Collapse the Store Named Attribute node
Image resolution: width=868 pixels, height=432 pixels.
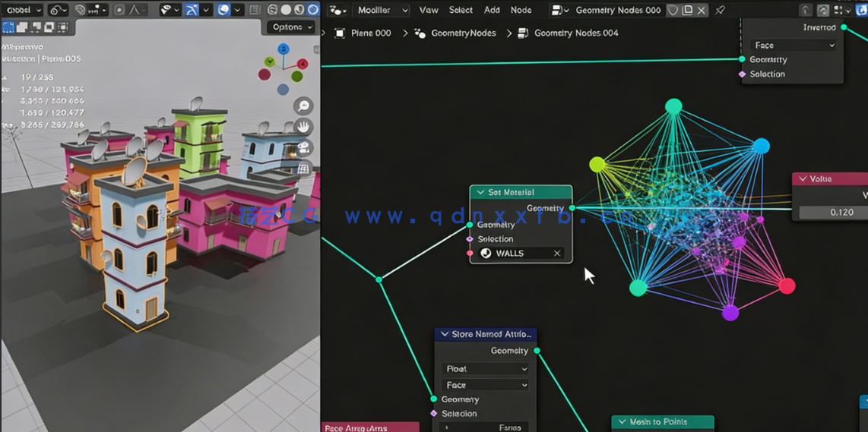pos(444,334)
